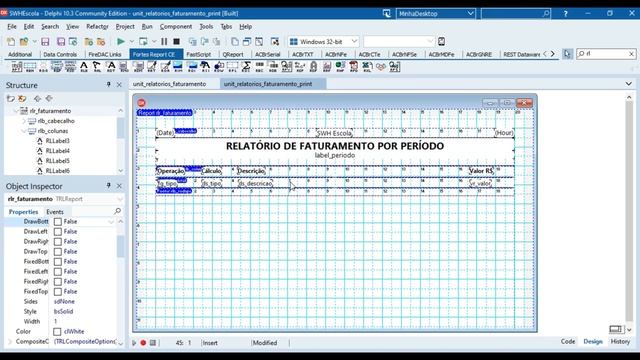Toggle the FixedBottom checkbox
Viewport: 640px width, 360px height.
pyautogui.click(x=58, y=262)
